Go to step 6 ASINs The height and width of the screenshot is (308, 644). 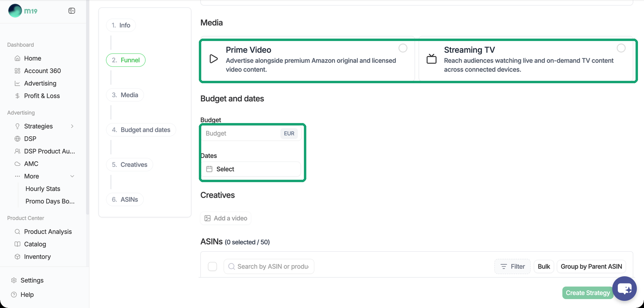[125, 199]
